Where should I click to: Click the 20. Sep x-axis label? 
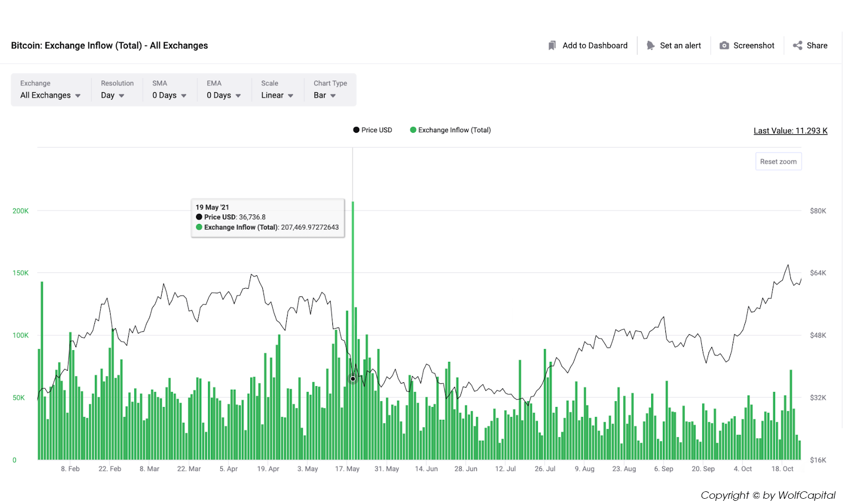coord(703,469)
